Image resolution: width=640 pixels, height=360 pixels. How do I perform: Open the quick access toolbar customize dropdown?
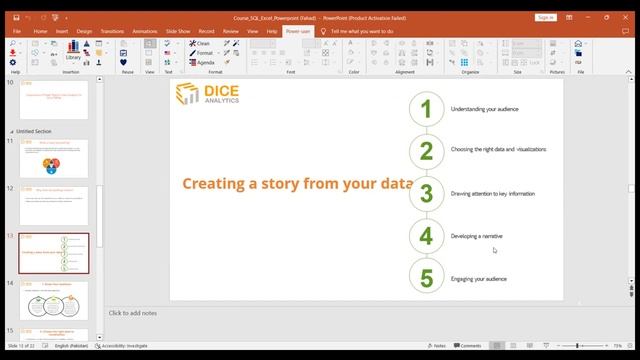tap(66, 18)
